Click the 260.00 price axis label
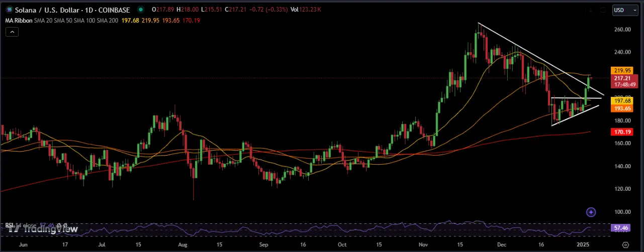 point(623,30)
